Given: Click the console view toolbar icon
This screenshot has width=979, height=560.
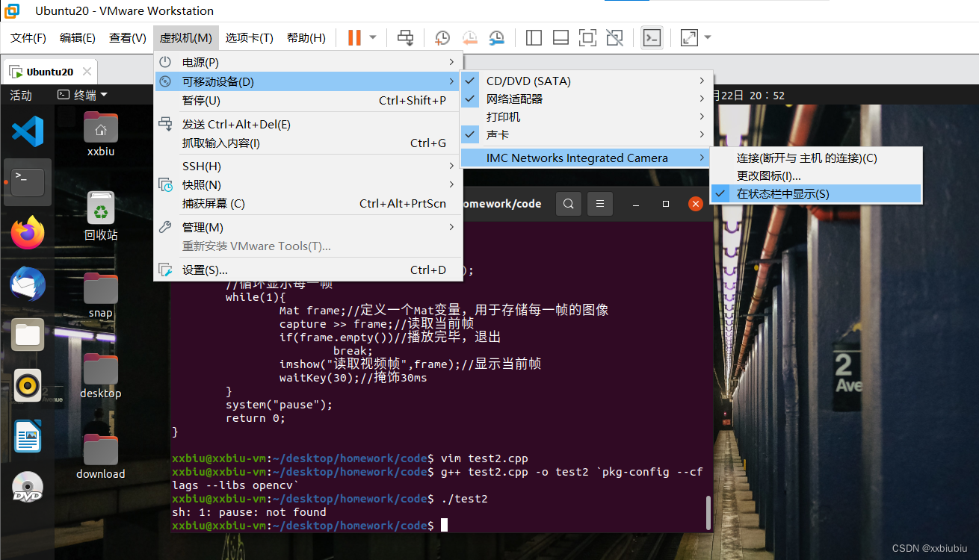Looking at the screenshot, I should (x=652, y=37).
